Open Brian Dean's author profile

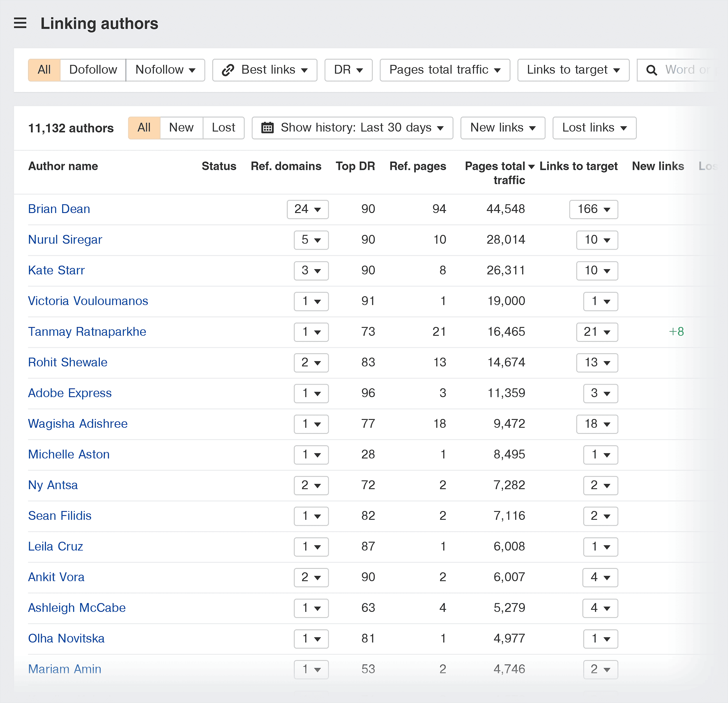click(x=59, y=209)
